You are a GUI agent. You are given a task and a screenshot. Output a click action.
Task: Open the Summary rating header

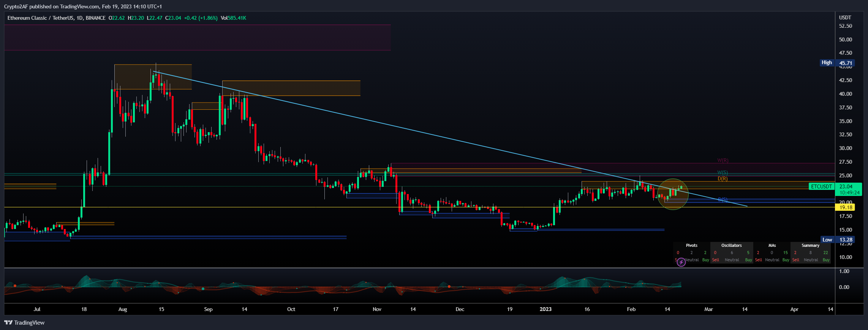tap(810, 245)
